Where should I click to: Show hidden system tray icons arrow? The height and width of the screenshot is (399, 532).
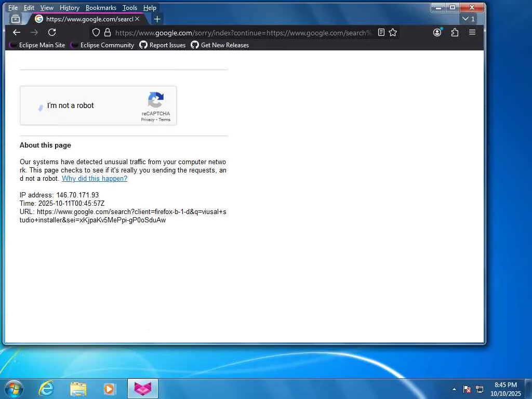454,389
